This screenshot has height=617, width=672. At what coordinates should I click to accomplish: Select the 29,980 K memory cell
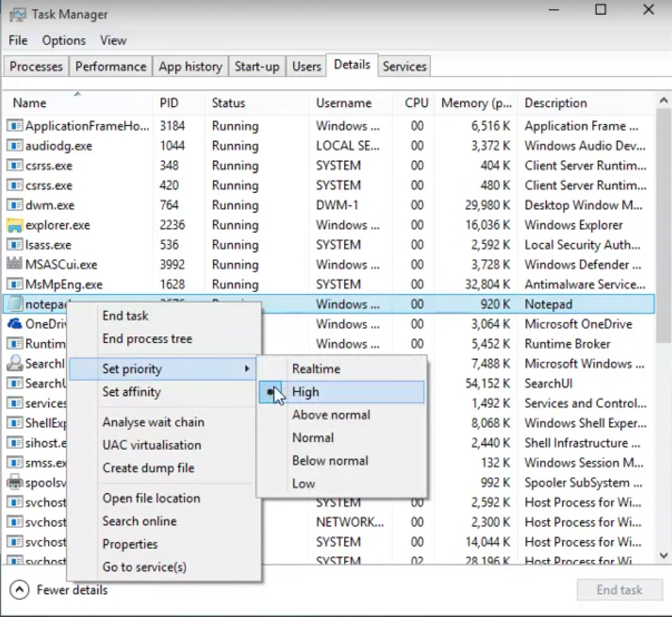[x=487, y=205]
